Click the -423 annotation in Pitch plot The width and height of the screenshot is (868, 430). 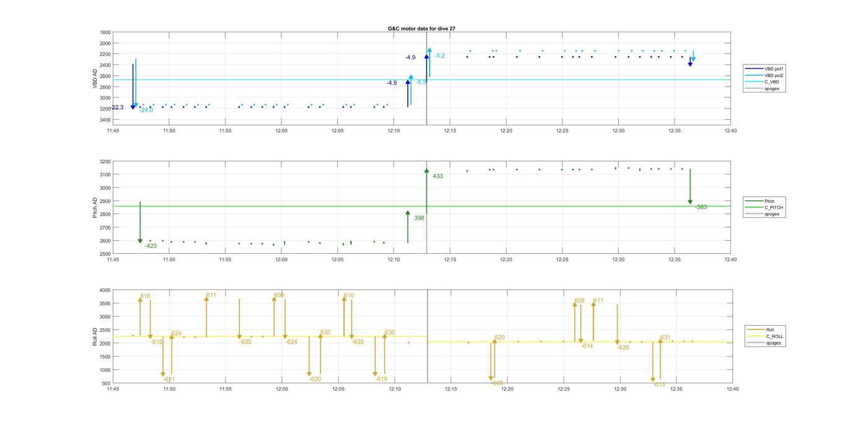pos(151,246)
